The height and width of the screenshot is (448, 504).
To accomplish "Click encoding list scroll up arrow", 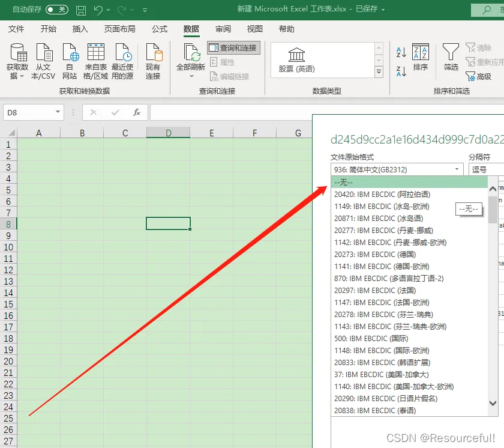I will tap(493, 189).
